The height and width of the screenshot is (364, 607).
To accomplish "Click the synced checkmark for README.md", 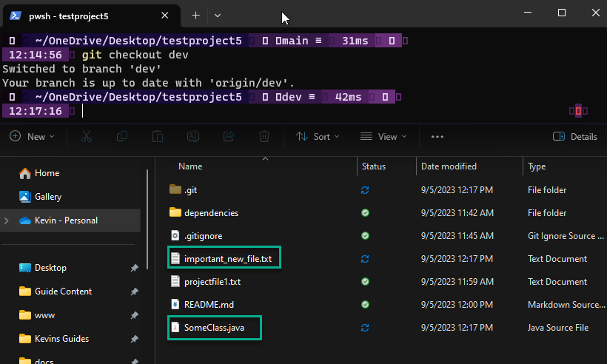I will 365,304.
